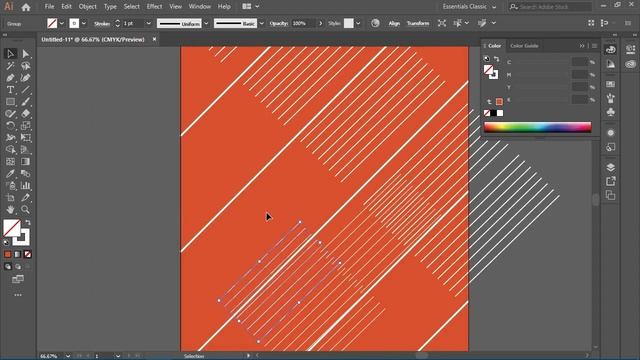Open the stroke color dropdown in control bar
The image size is (640, 360).
pyautogui.click(x=84, y=23)
